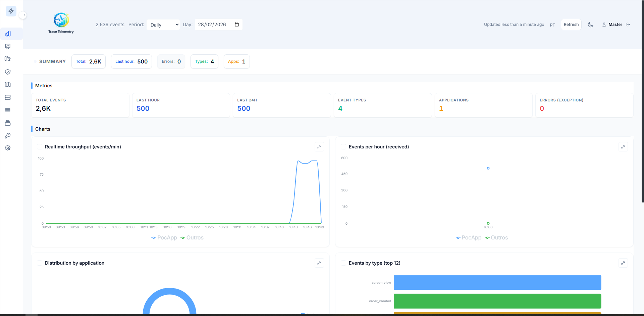
Task: Open the key sidebar icon
Action: [8, 136]
